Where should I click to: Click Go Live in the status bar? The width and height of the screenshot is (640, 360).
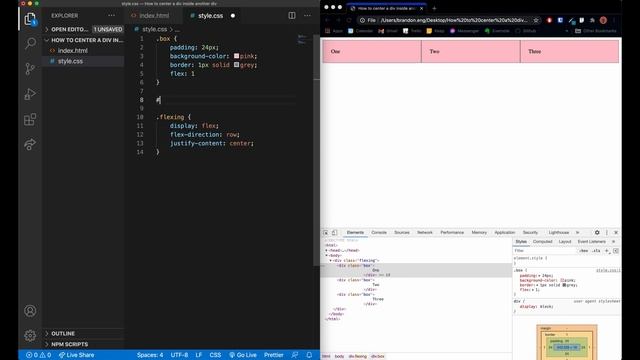point(243,355)
